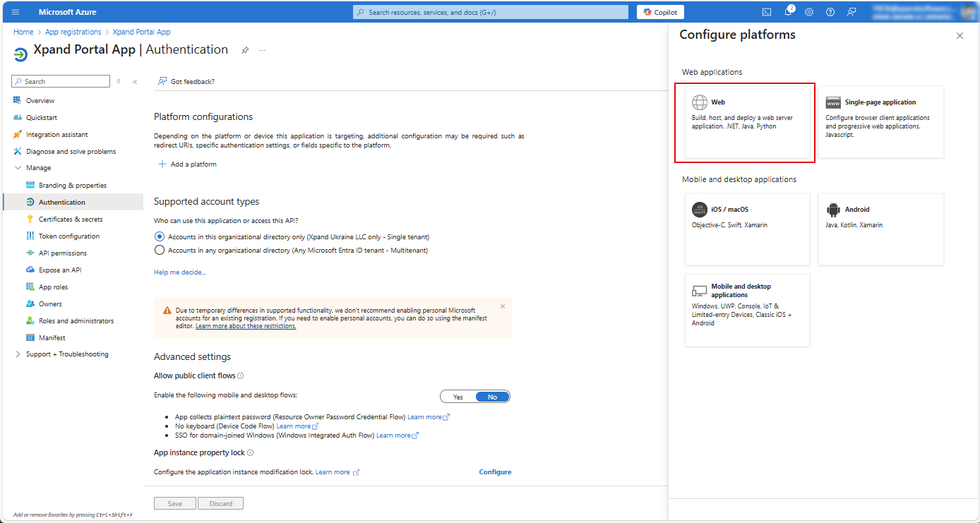
Task: Click the help question mark icon
Action: point(830,12)
